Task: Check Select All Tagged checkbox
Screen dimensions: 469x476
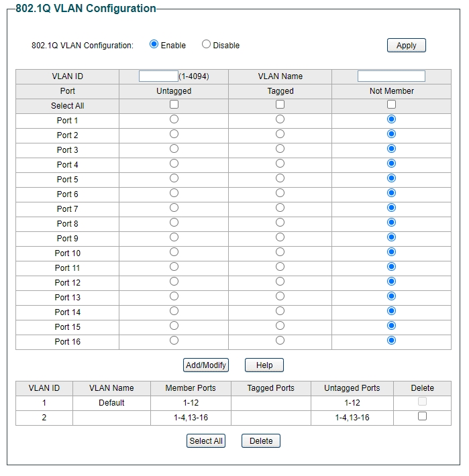Action: pyautogui.click(x=280, y=105)
